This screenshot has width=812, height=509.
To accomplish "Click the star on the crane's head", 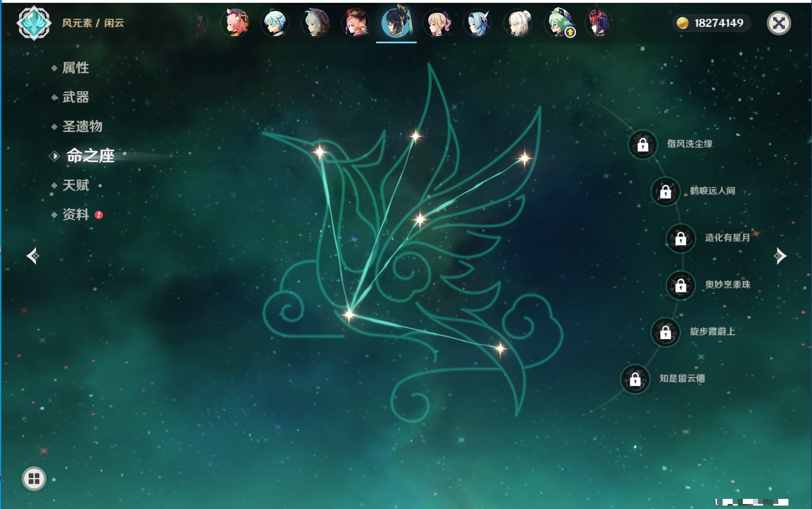I will [x=319, y=151].
